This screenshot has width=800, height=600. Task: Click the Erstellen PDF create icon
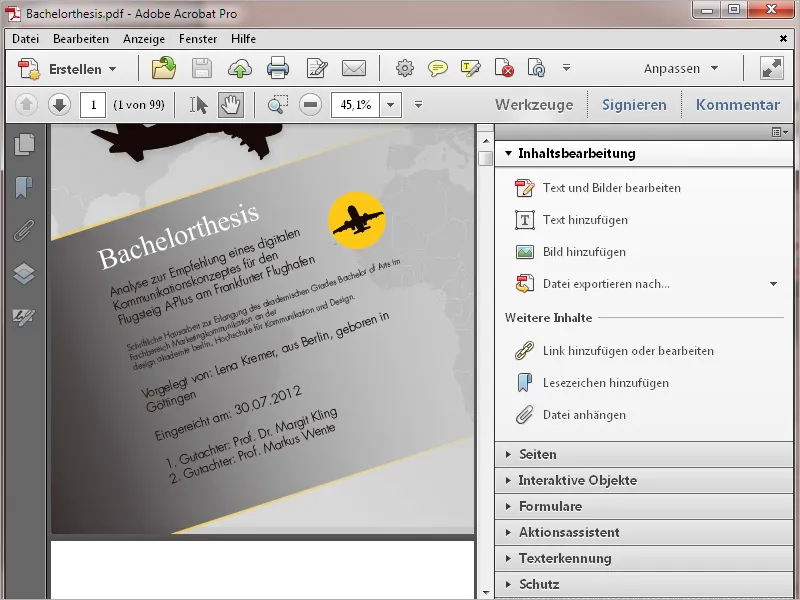29,68
